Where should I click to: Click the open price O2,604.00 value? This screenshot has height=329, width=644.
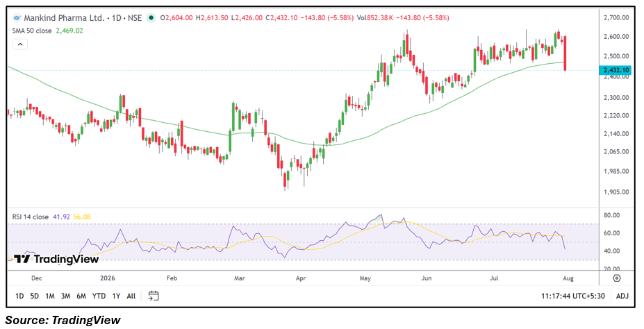point(176,18)
